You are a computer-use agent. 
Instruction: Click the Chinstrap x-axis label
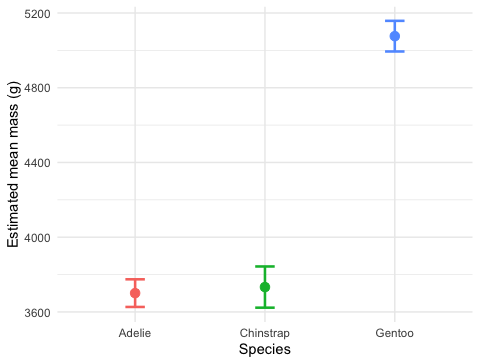pyautogui.click(x=265, y=333)
